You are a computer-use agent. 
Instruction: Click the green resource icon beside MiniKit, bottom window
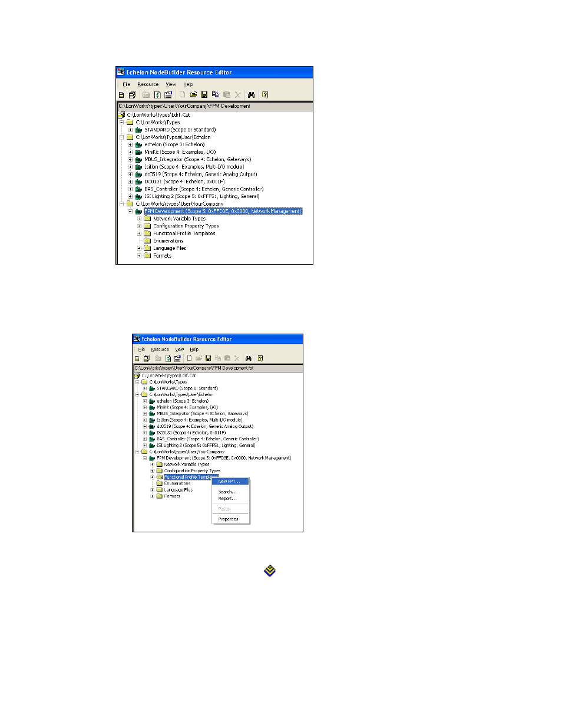(x=152, y=407)
